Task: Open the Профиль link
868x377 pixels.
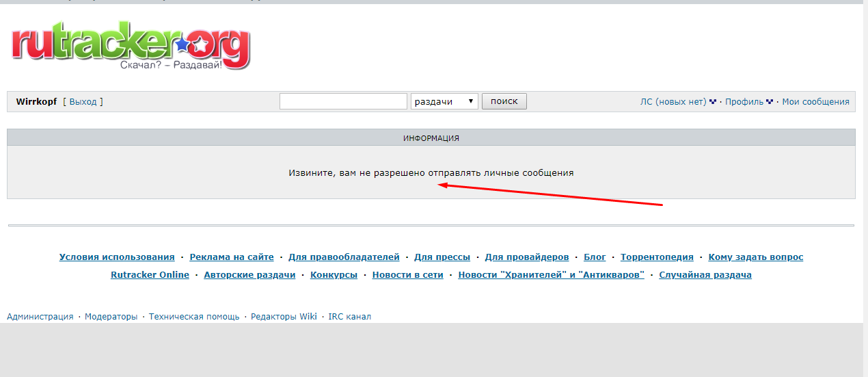Action: click(744, 102)
